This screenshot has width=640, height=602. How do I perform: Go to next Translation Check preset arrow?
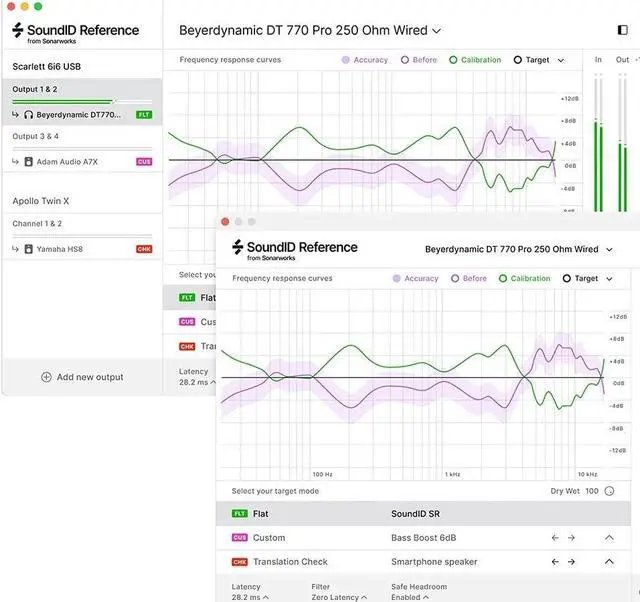571,562
